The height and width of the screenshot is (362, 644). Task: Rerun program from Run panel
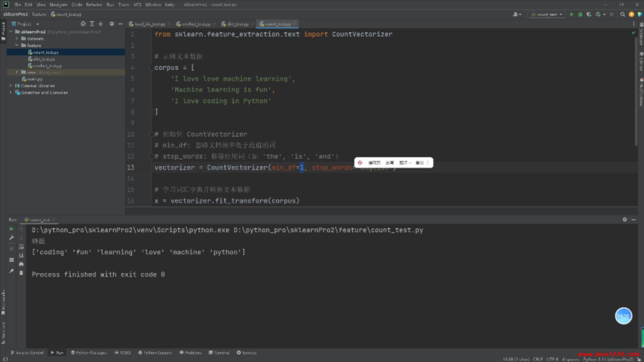pyautogui.click(x=11, y=229)
